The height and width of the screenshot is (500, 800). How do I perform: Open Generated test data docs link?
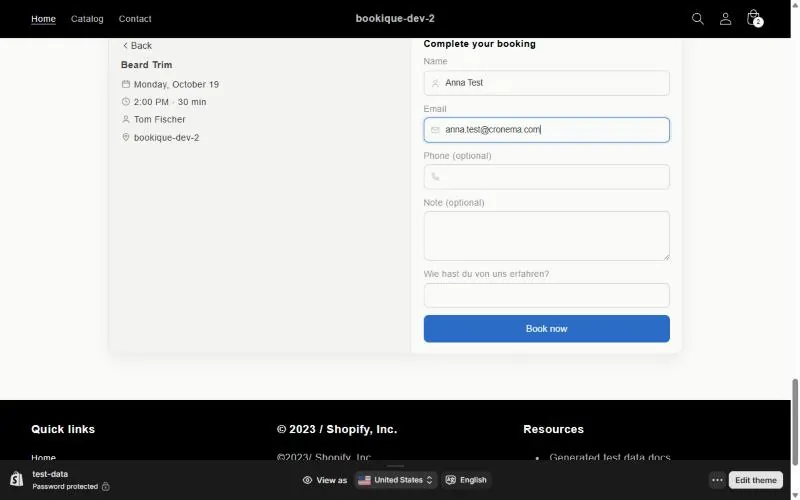coord(610,457)
